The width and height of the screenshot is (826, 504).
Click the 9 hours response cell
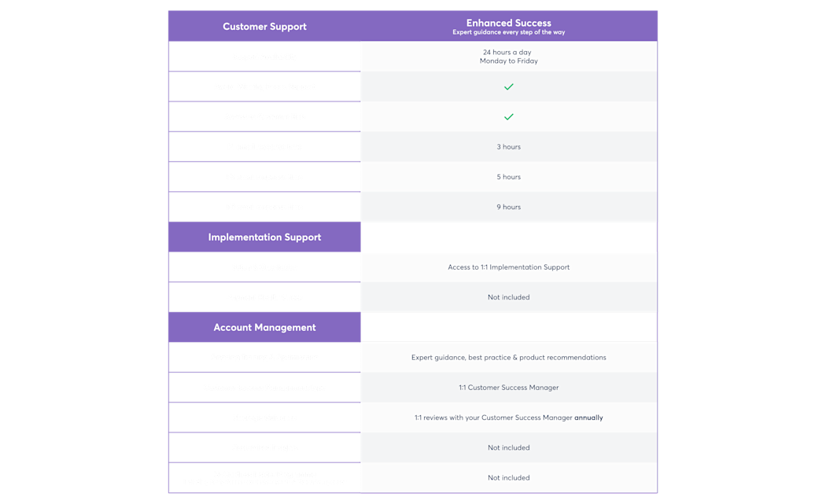[x=508, y=207]
